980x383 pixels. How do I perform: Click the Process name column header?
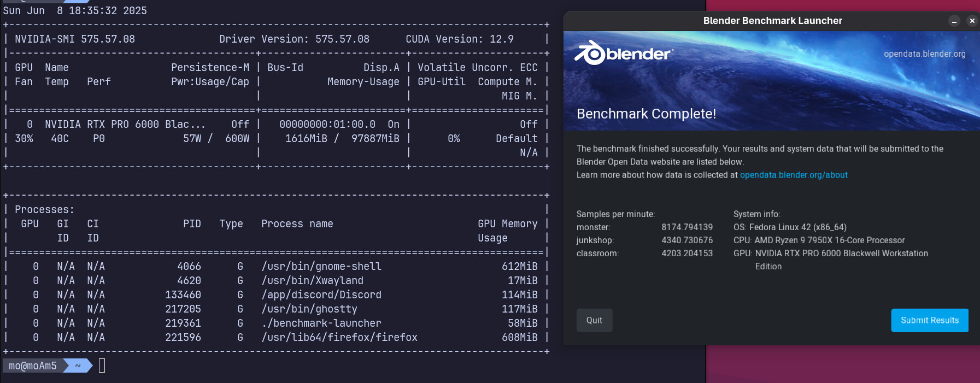pyautogui.click(x=297, y=223)
